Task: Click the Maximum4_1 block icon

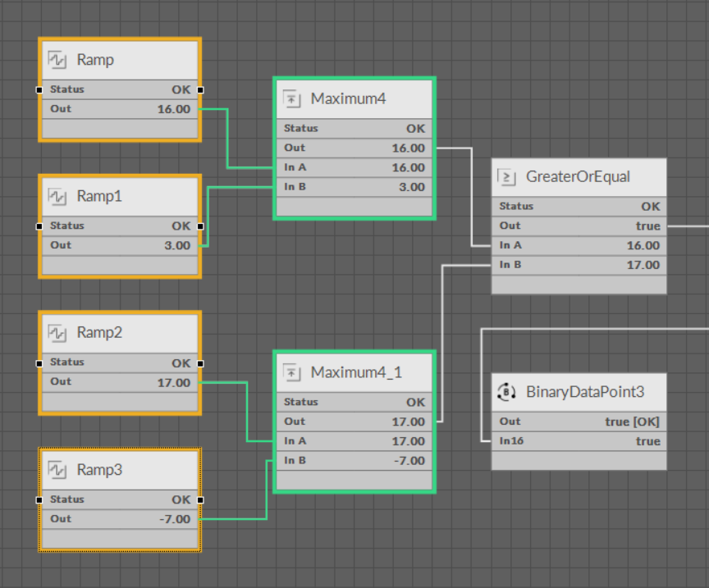Action: [x=292, y=373]
